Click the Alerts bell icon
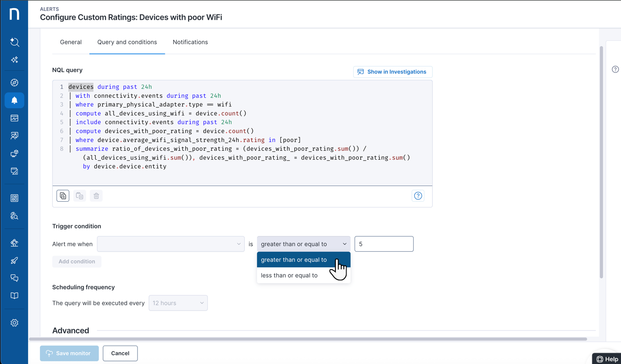621x364 pixels. pyautogui.click(x=14, y=101)
